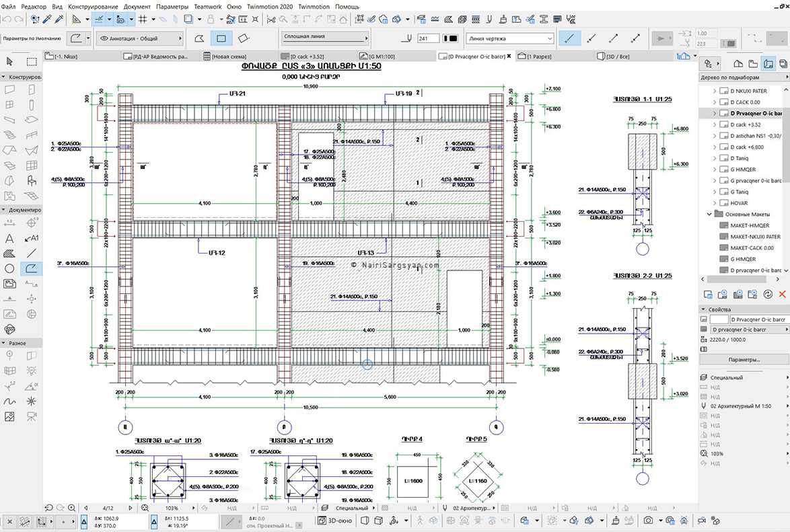Expand the D NKUXI PATER tree item

715,91
